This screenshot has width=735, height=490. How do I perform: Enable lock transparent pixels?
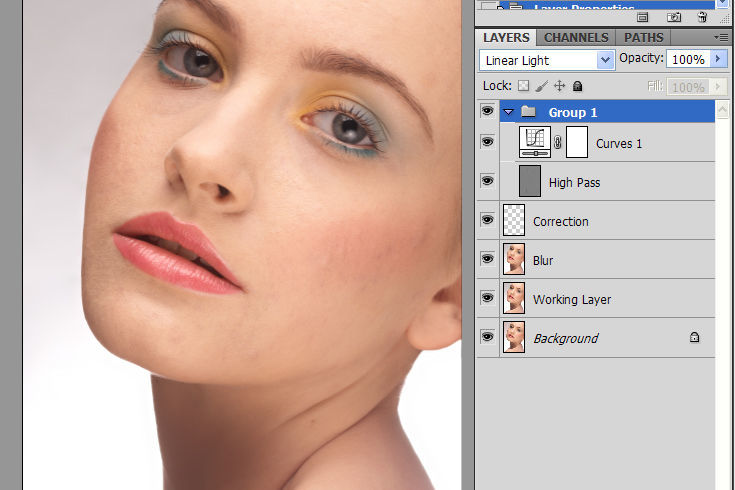[x=523, y=86]
